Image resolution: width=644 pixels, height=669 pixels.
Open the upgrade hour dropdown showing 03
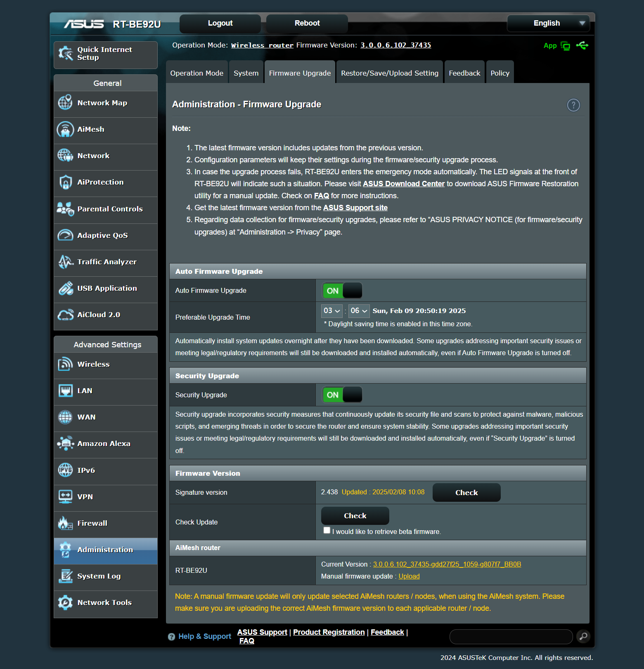[332, 311]
